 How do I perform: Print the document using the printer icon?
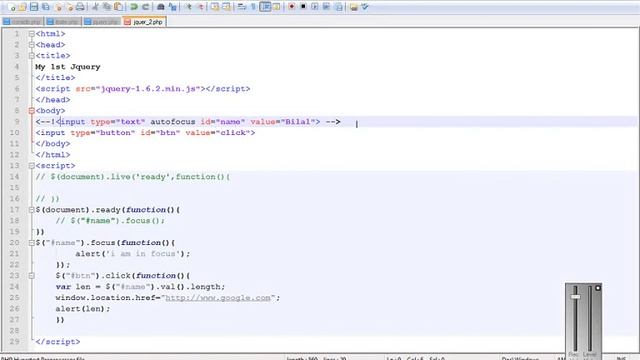(x=80, y=7)
